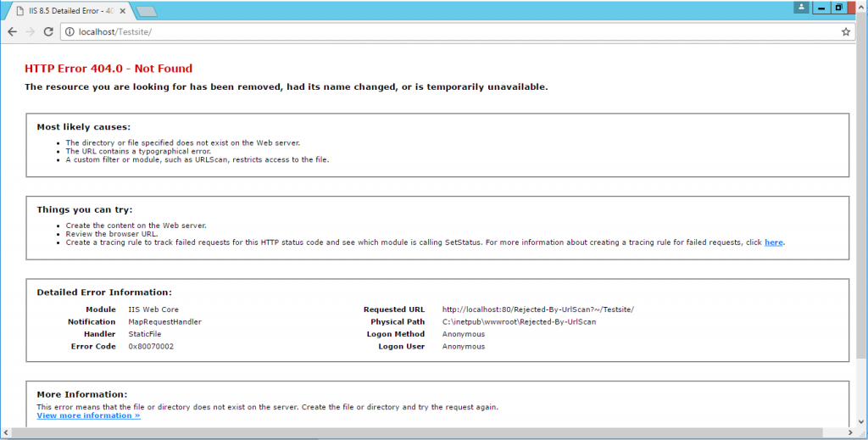Viewport: 868px width, 440px height.
Task: Click the HTTP Error 404.0 heading
Action: (x=108, y=69)
